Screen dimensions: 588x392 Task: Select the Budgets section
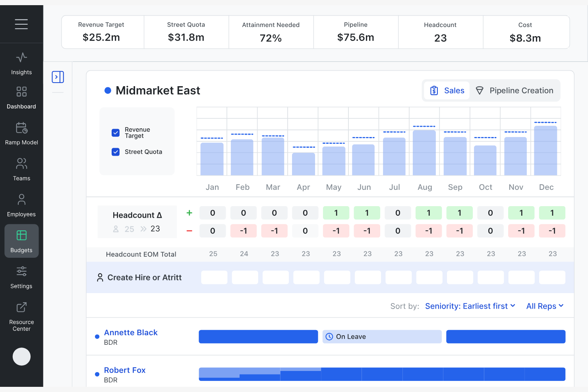tap(21, 241)
